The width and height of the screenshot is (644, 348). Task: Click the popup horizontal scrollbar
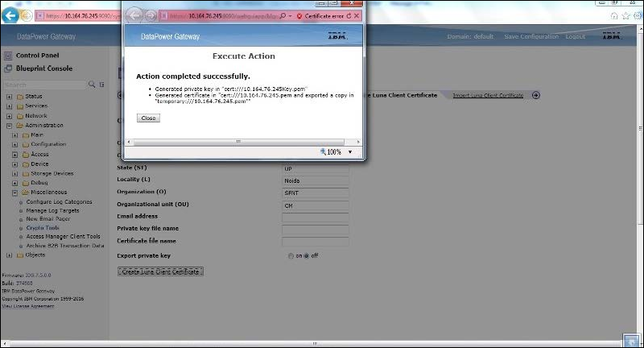point(238,142)
